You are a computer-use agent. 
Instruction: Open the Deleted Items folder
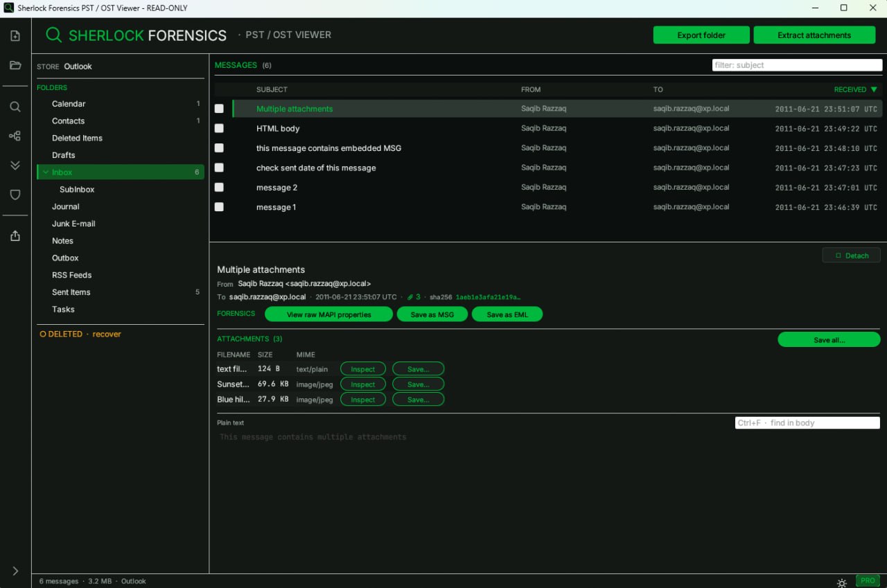point(121,138)
